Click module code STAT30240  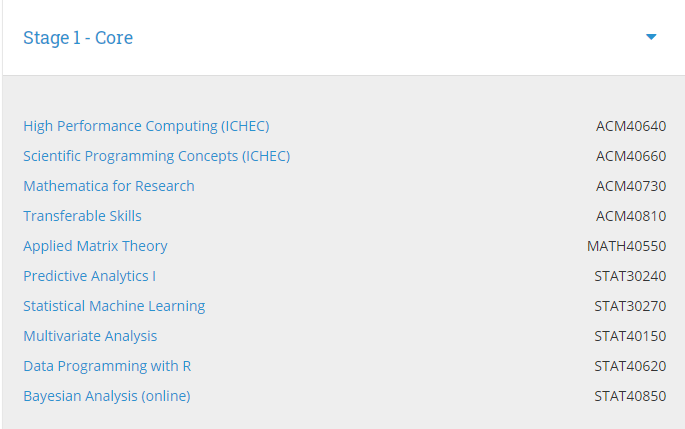pos(630,276)
